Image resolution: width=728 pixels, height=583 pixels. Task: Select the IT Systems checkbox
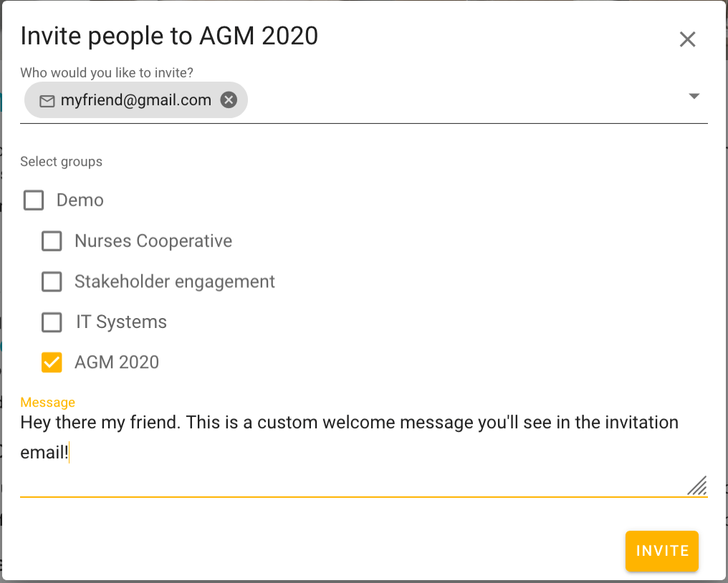tap(52, 323)
